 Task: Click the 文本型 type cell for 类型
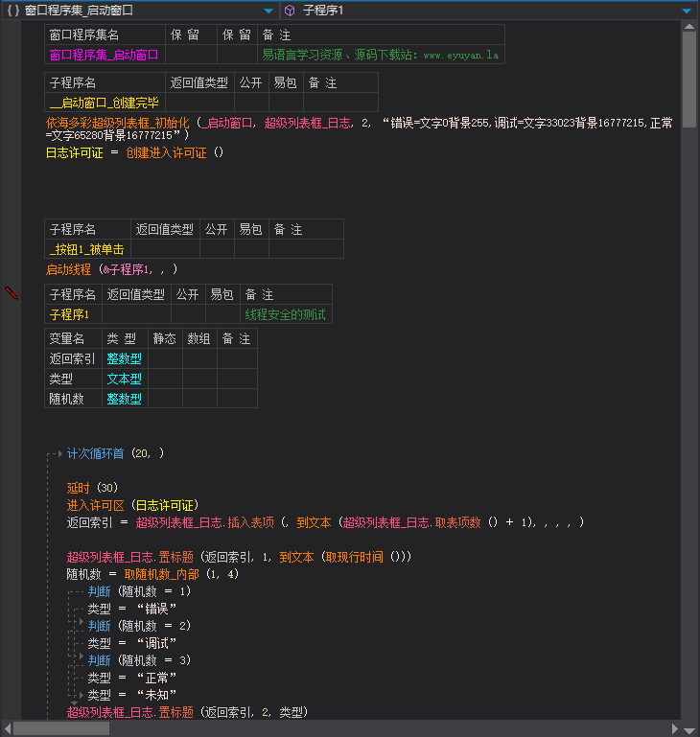125,379
